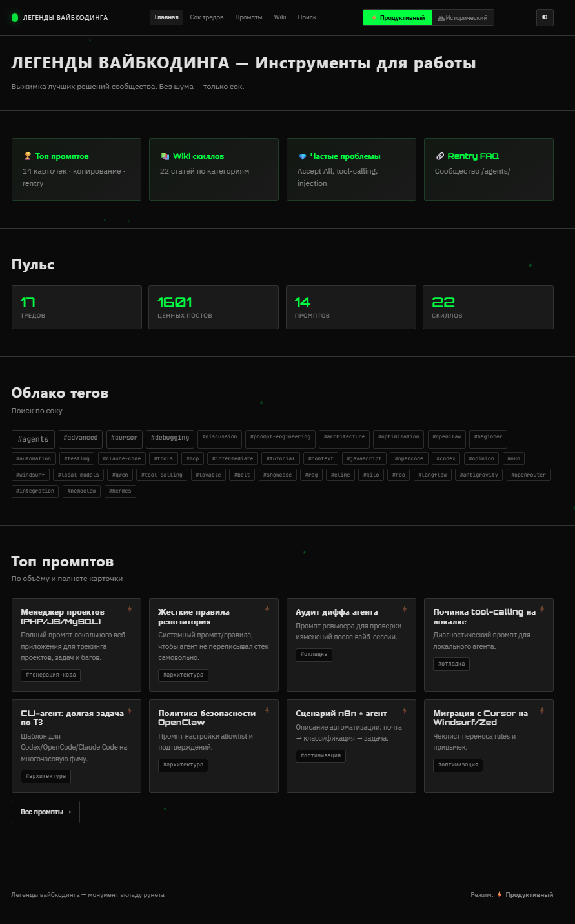
Task: Open the Аудит диффа агента card title
Action: tap(337, 612)
